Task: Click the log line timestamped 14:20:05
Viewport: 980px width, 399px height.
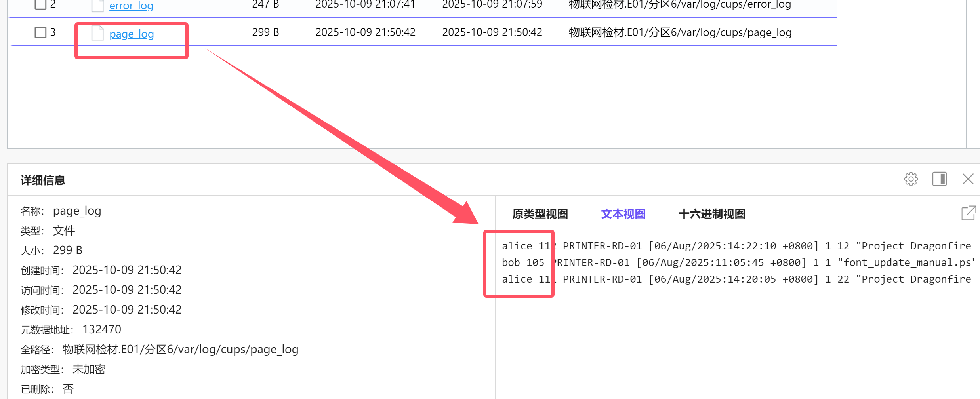Action: coord(736,279)
